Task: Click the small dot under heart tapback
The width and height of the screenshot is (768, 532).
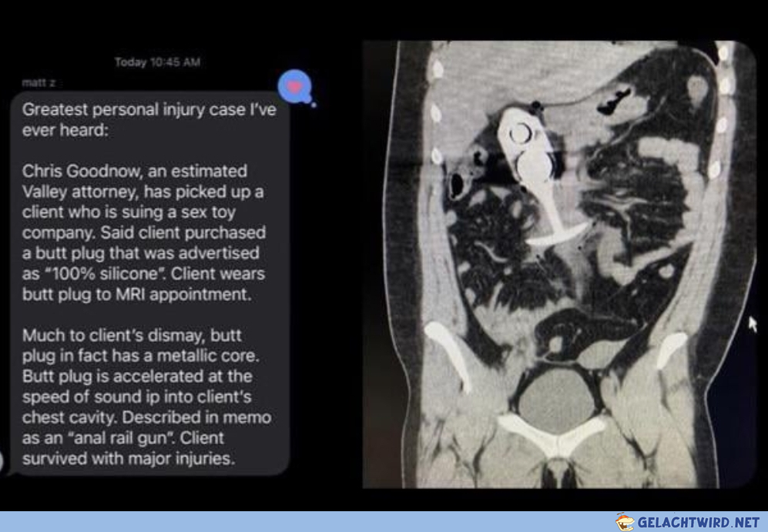Action: pos(314,105)
